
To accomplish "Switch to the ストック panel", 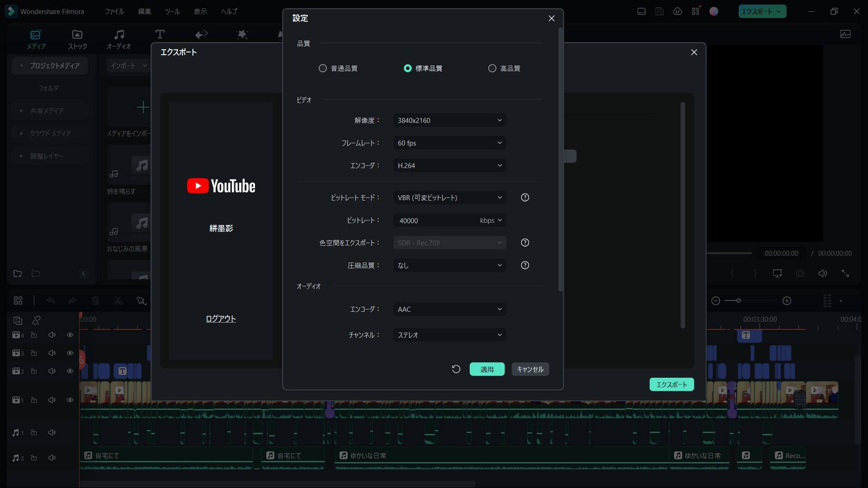I will (x=76, y=39).
